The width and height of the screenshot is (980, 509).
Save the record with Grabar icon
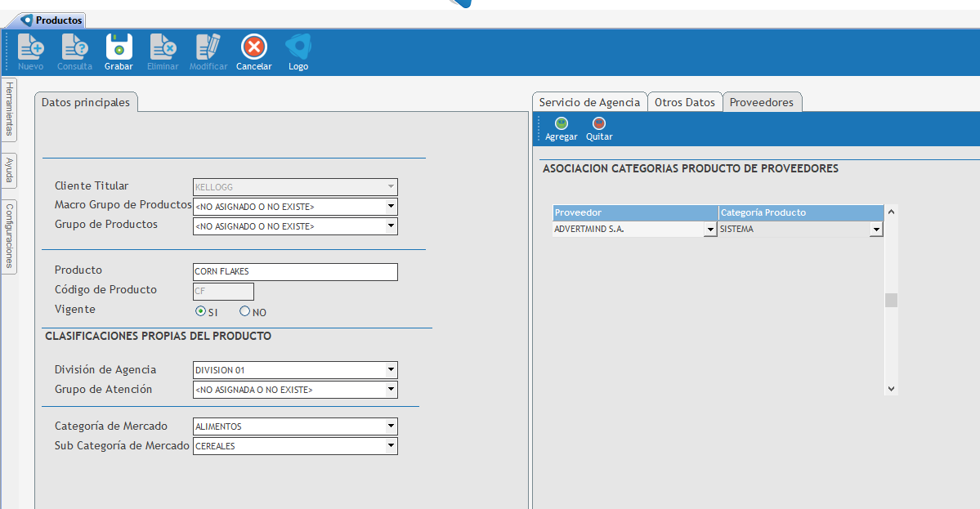tap(119, 47)
